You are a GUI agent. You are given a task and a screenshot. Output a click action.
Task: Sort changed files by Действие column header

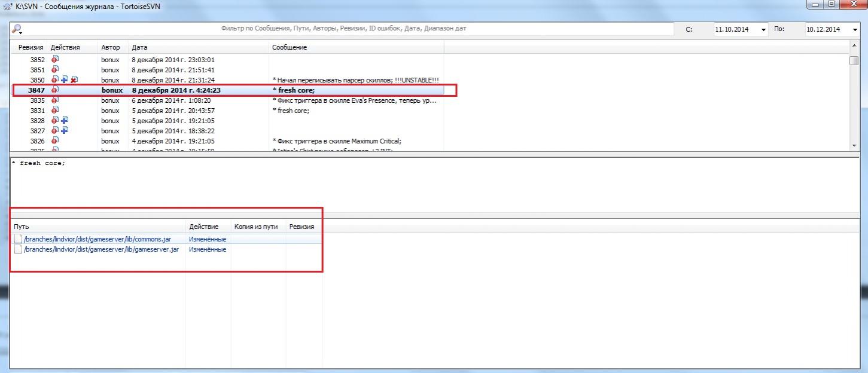click(203, 227)
